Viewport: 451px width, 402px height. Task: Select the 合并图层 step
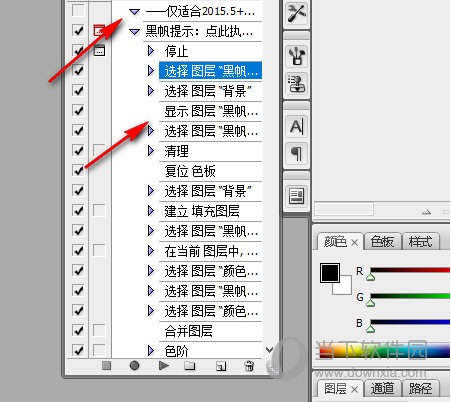click(x=211, y=331)
